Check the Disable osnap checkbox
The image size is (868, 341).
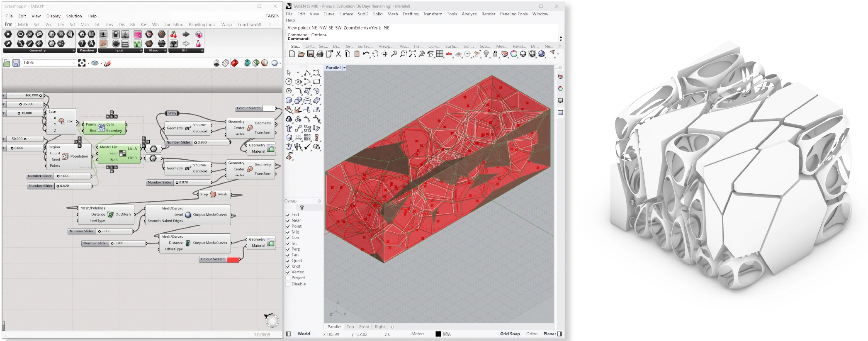click(288, 284)
